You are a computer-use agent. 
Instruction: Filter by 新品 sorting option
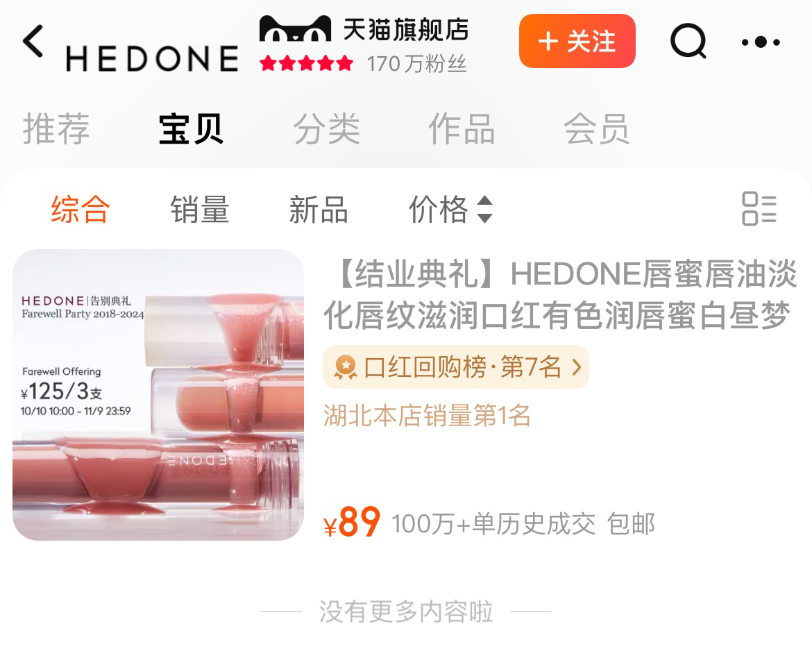click(319, 210)
